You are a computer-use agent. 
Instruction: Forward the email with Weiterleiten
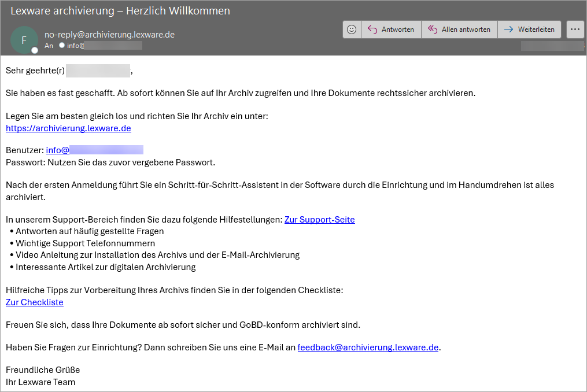coord(529,29)
